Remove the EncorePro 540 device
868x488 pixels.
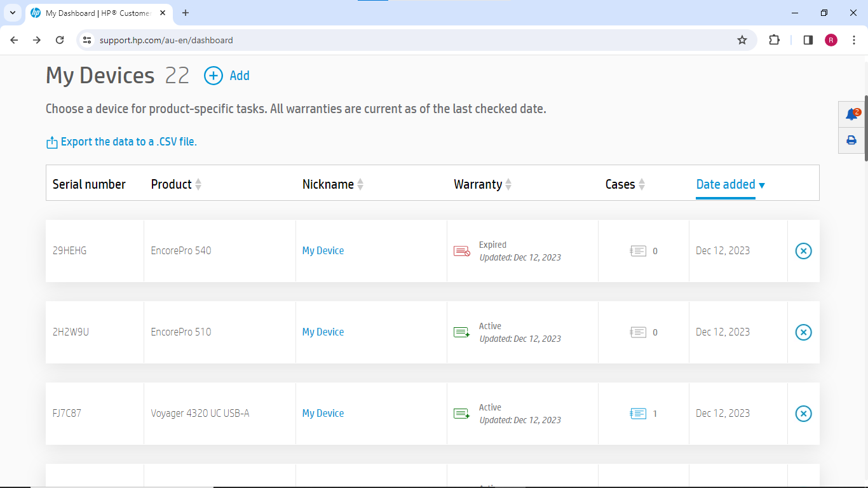(x=803, y=251)
